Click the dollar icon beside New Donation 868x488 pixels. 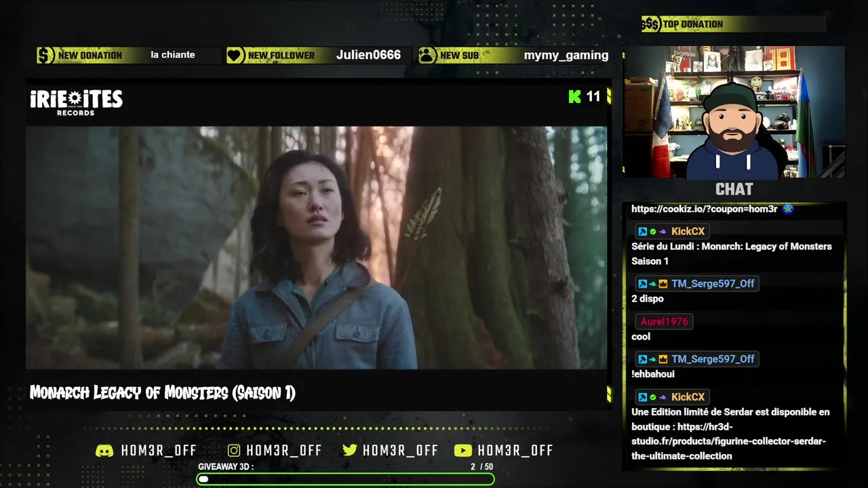pos(45,56)
